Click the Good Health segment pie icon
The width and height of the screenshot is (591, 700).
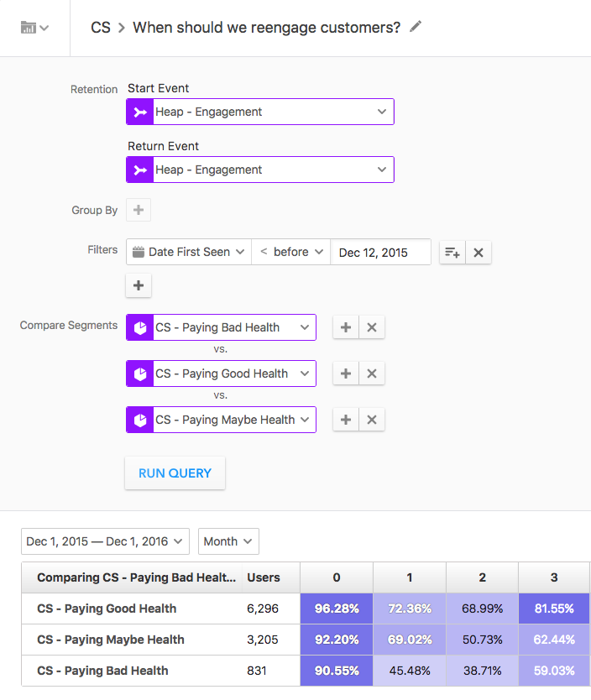(140, 374)
